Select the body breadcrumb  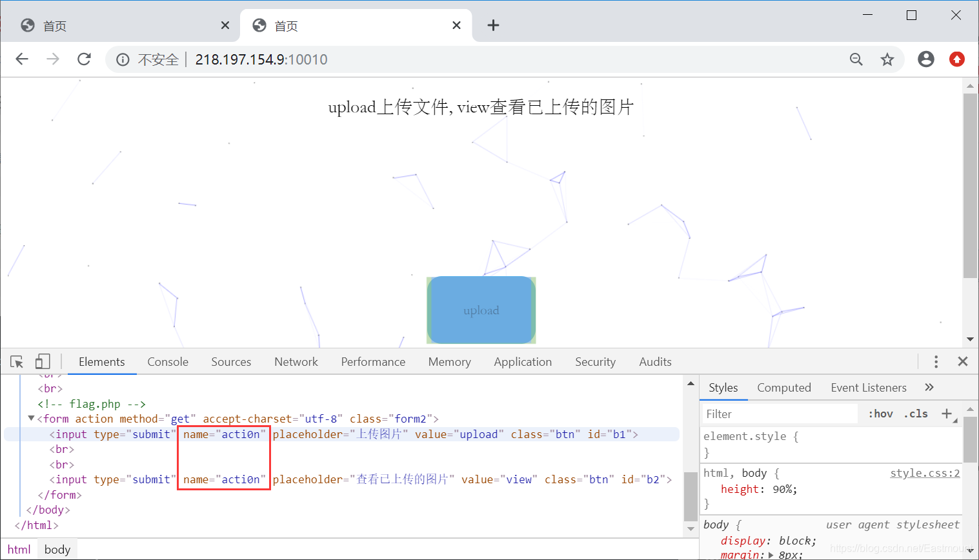pos(57,550)
